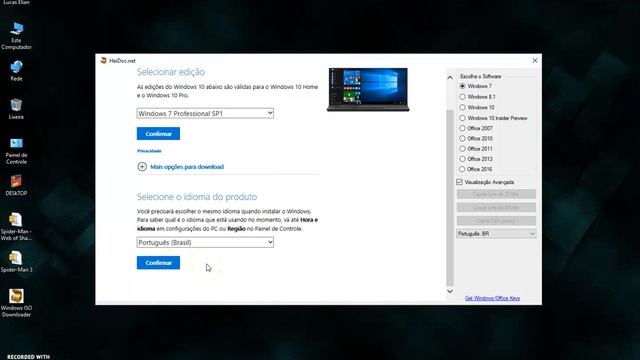640x360 pixels.
Task: Open the Windows 7 Professional SP1 edition dropdown
Action: tap(205, 113)
